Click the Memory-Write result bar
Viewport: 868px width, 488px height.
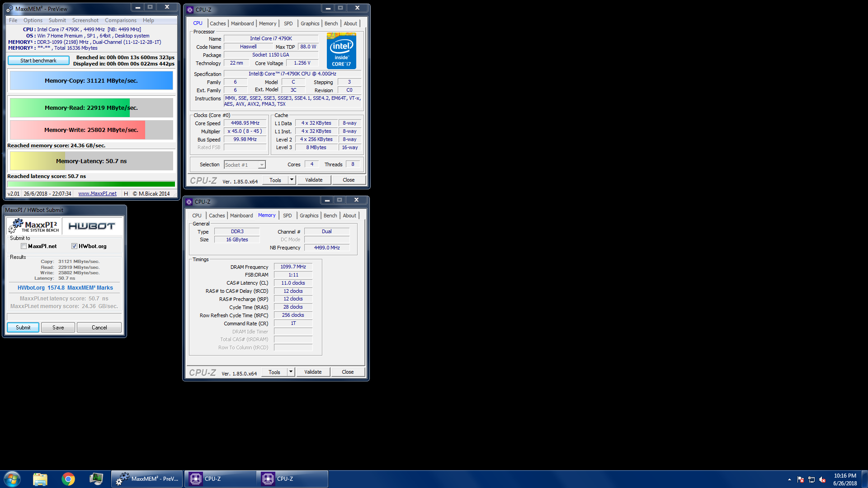coord(91,130)
